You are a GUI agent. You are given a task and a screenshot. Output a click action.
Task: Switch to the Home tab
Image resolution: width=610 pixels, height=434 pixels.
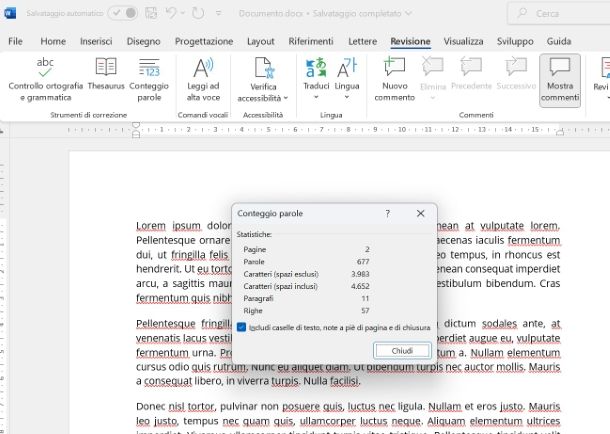[x=53, y=41]
